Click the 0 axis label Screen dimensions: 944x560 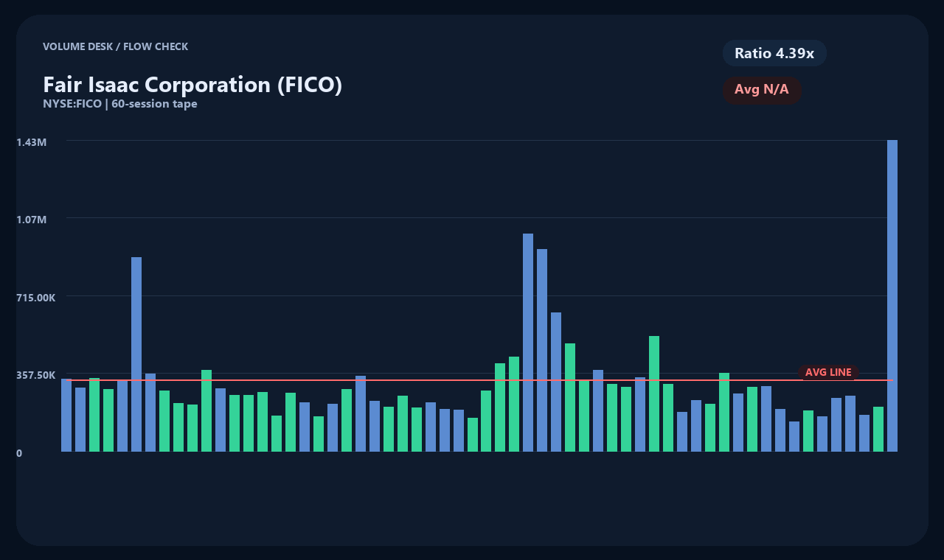(x=19, y=453)
